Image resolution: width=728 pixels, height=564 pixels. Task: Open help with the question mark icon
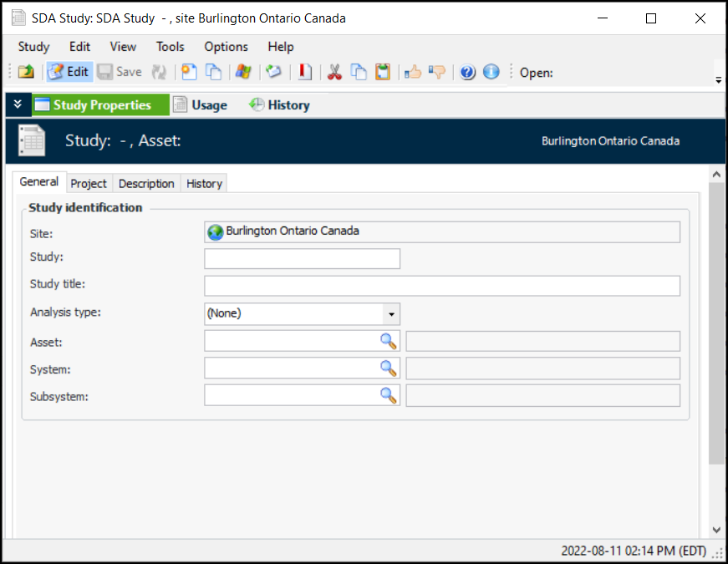coord(467,72)
